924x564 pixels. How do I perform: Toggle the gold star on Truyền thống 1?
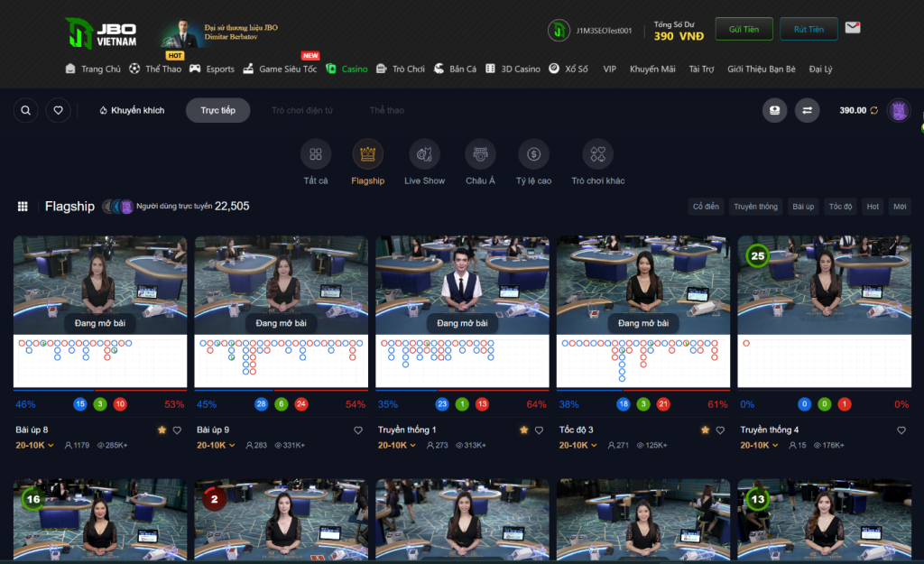[x=524, y=430]
